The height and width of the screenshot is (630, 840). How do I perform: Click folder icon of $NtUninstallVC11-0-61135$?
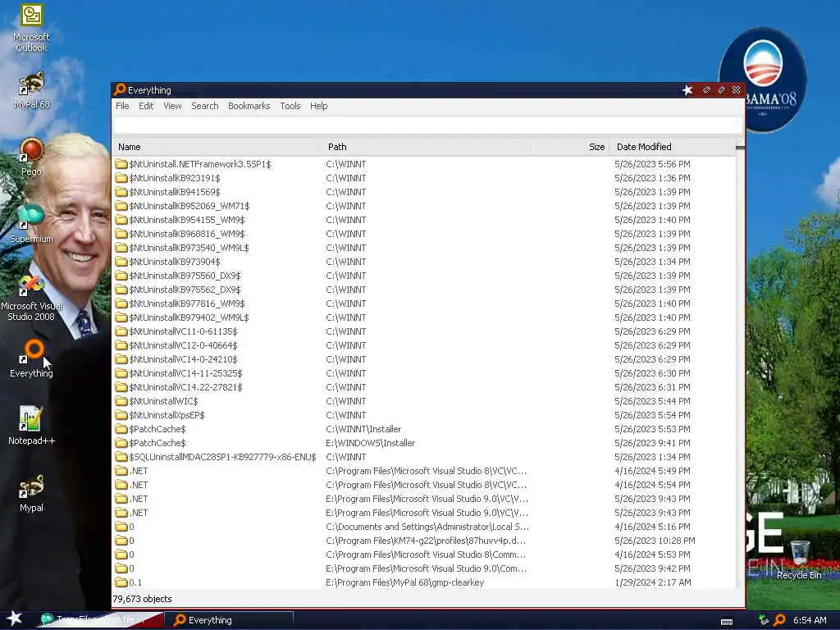[121, 331]
